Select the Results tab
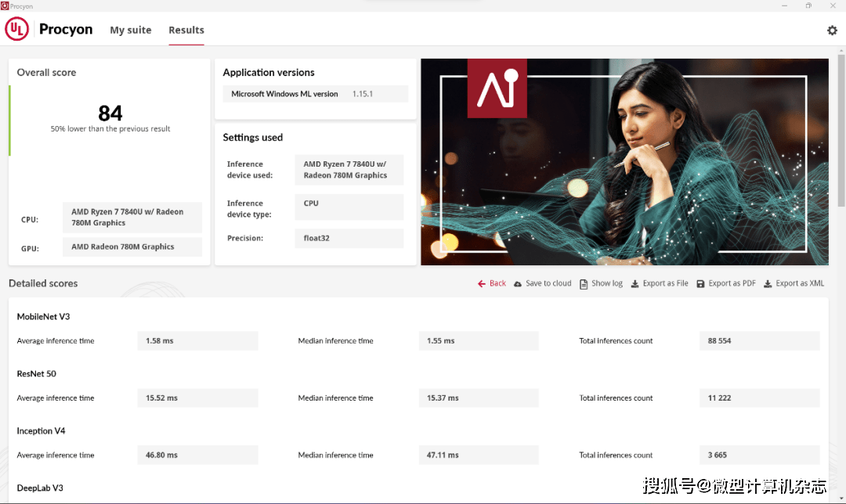This screenshot has height=504, width=846. coord(186,30)
